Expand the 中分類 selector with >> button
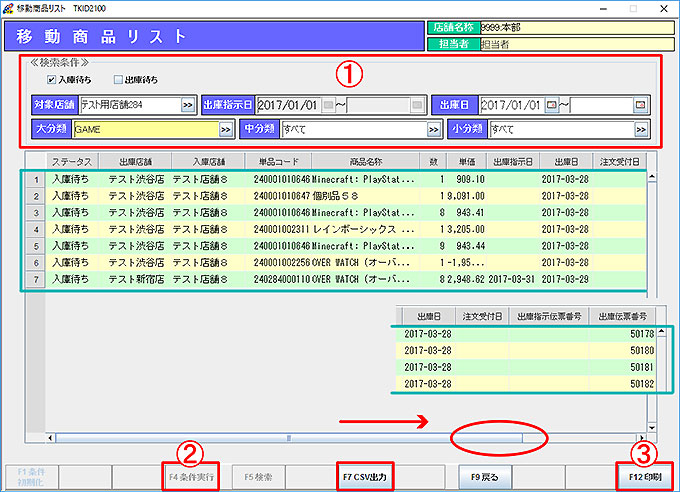 click(433, 129)
